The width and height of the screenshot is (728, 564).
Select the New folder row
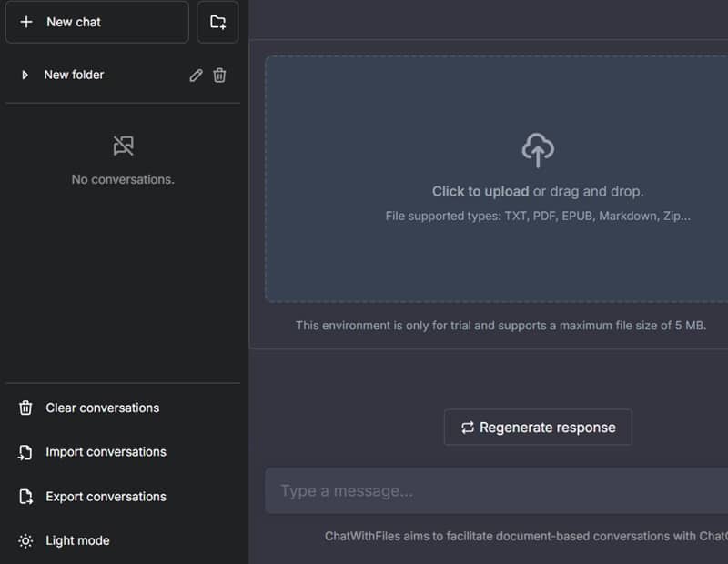click(123, 75)
